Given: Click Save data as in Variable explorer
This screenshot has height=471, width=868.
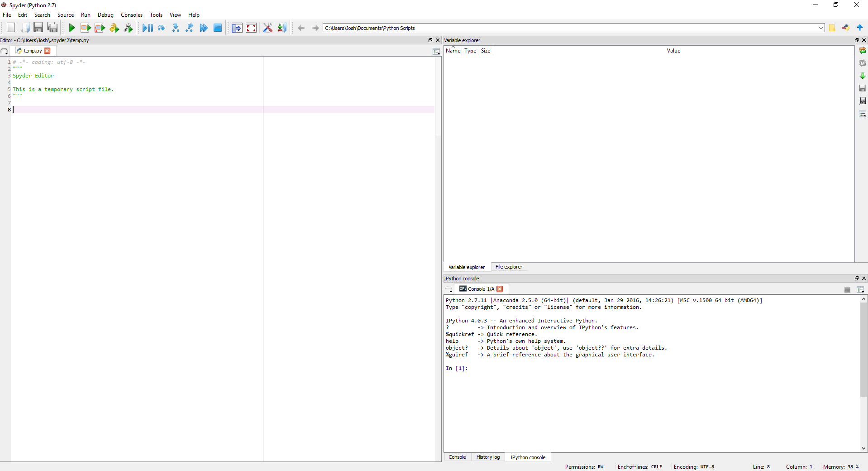Looking at the screenshot, I should tap(863, 101).
